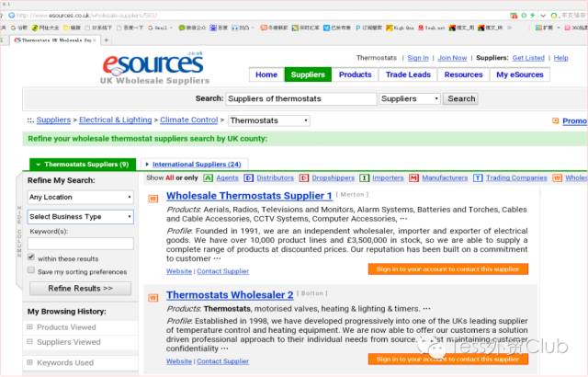Click the Keywords Used history icon
Image resolution: width=588 pixels, height=377 pixels.
pos(30,362)
